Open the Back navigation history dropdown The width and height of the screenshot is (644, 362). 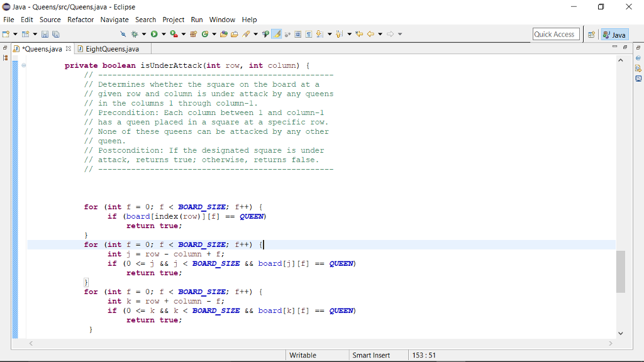pyautogui.click(x=380, y=34)
